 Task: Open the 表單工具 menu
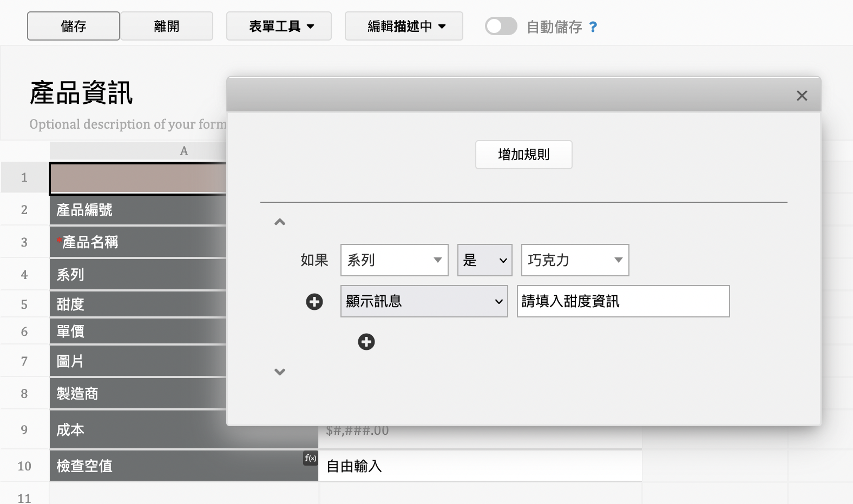coord(279,26)
